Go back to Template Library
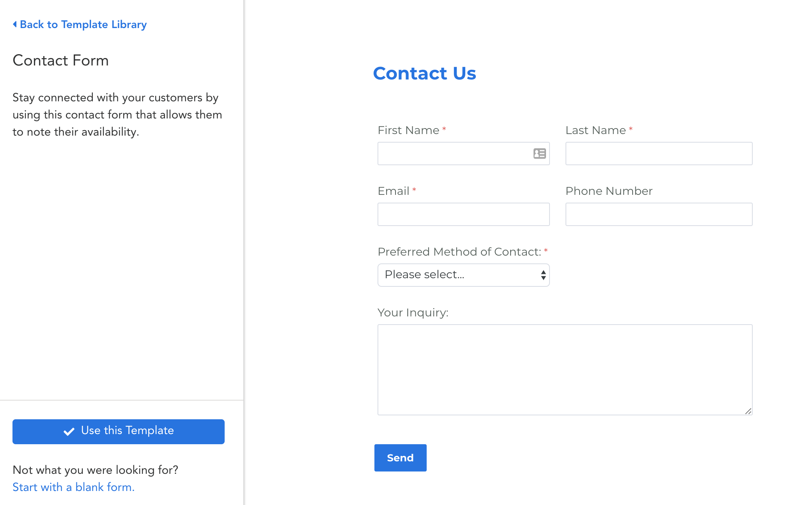Image resolution: width=812 pixels, height=505 pixels. (x=83, y=25)
